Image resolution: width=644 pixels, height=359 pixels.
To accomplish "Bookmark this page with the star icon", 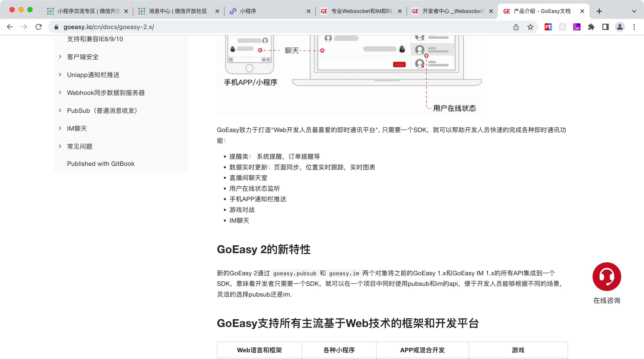I will 530,27.
